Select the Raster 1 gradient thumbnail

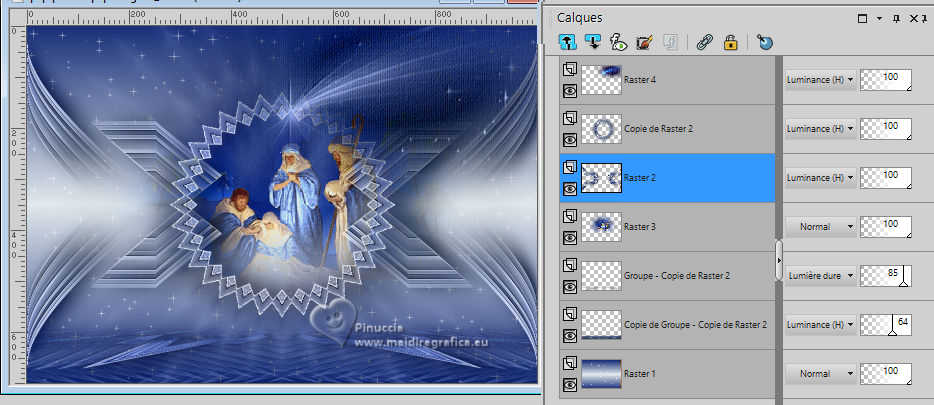601,373
